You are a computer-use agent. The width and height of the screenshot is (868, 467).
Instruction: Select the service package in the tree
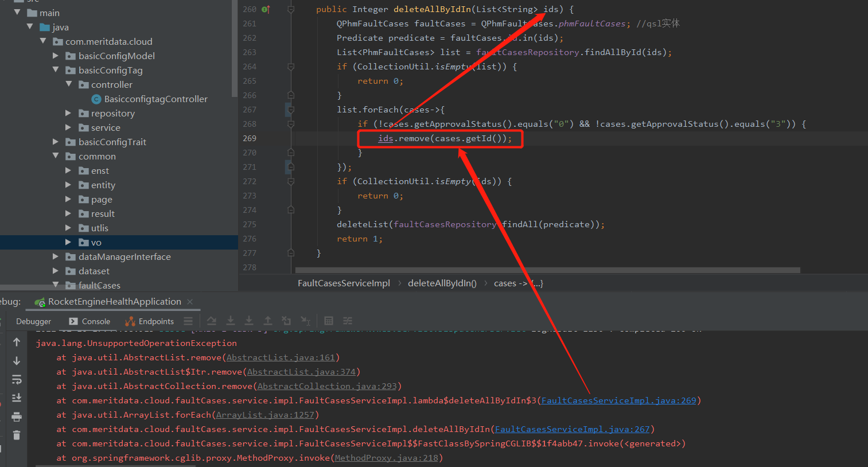point(106,127)
